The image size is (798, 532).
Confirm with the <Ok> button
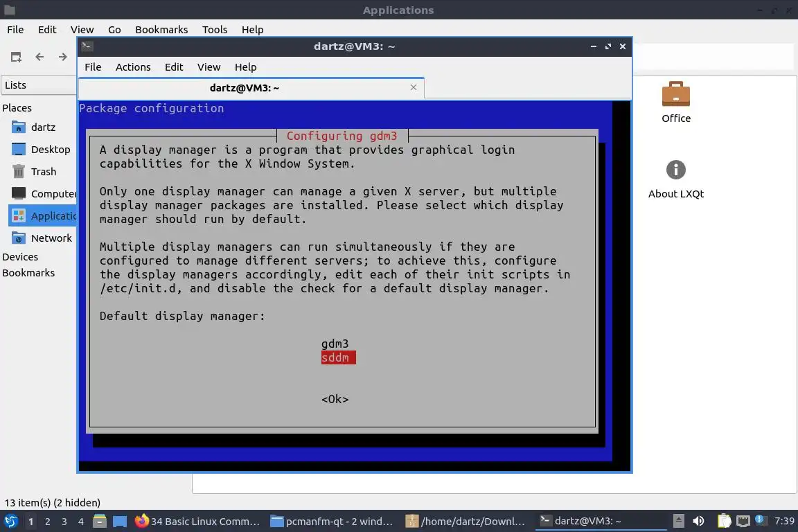(335, 399)
